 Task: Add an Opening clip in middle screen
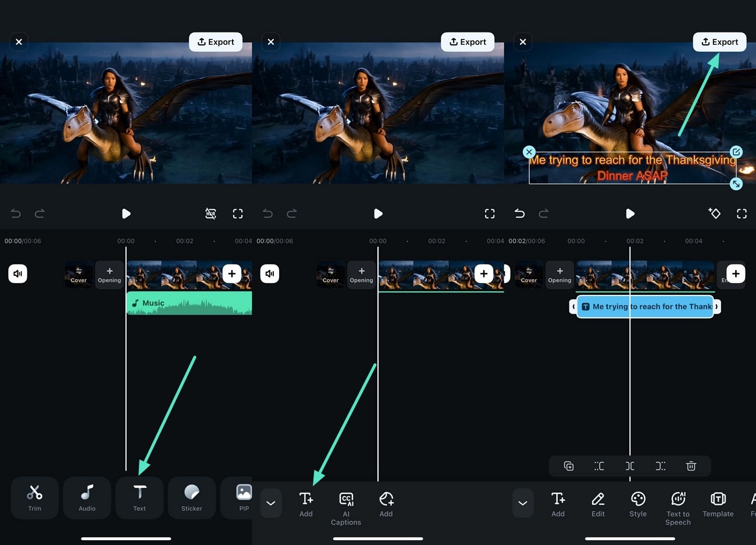[361, 275]
